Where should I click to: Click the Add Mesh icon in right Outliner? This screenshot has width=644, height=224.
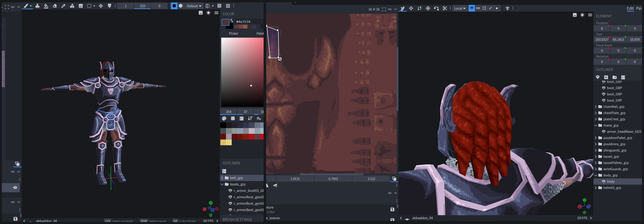tap(598, 77)
